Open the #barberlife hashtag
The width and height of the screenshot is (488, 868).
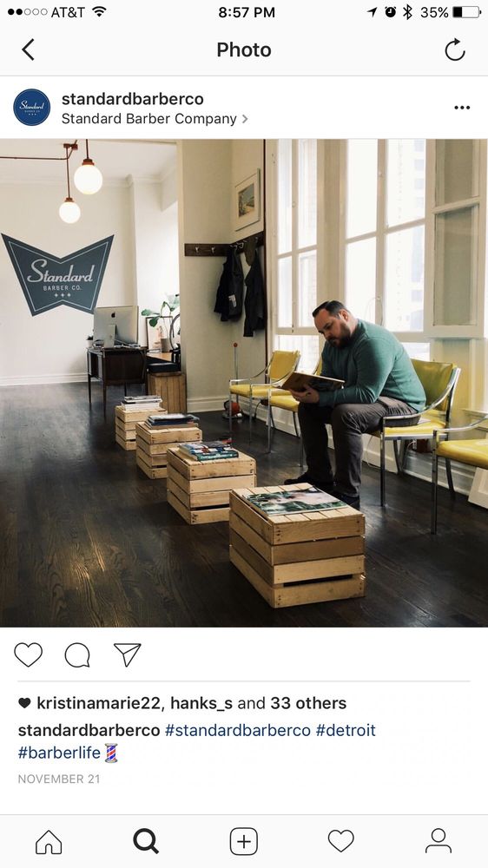tap(59, 753)
